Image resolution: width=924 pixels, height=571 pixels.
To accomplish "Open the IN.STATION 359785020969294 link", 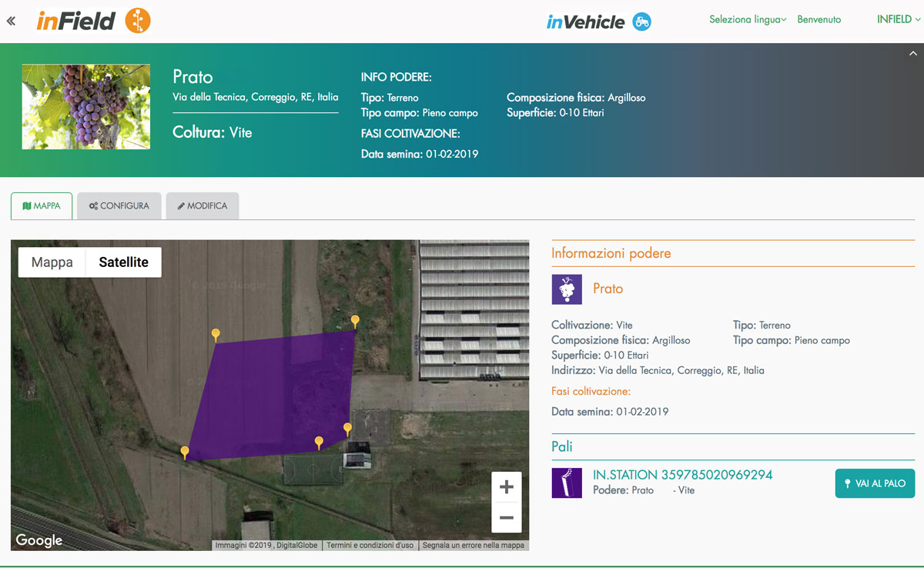I will coord(682,475).
